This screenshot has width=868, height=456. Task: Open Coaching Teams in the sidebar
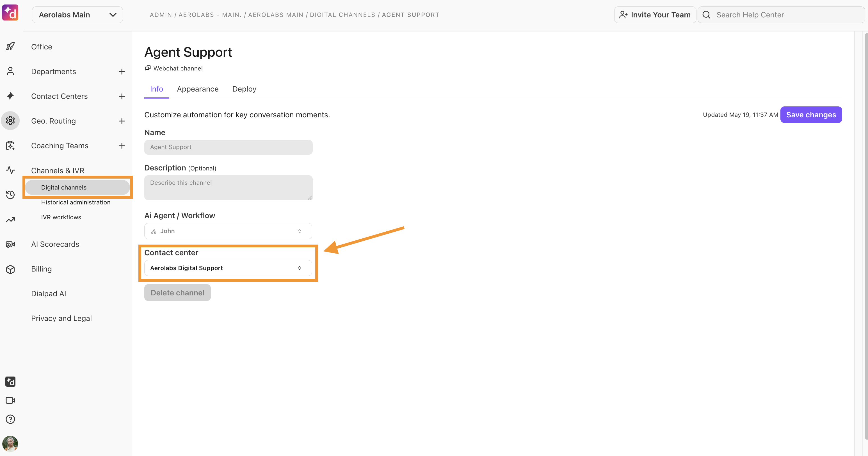click(x=60, y=146)
